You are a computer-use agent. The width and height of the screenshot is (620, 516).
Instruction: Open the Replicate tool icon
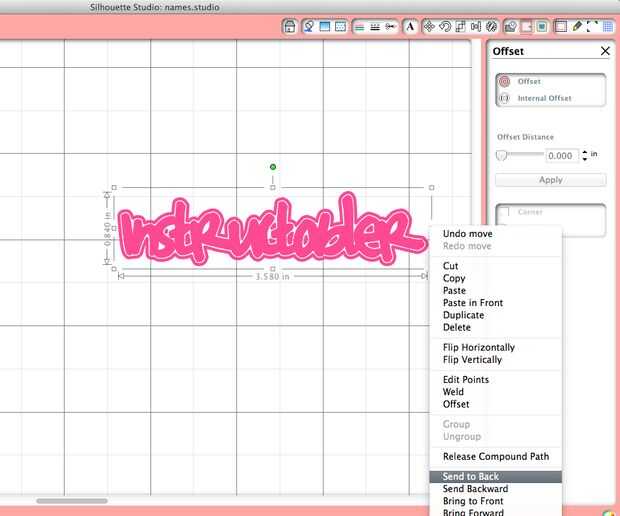click(x=491, y=27)
